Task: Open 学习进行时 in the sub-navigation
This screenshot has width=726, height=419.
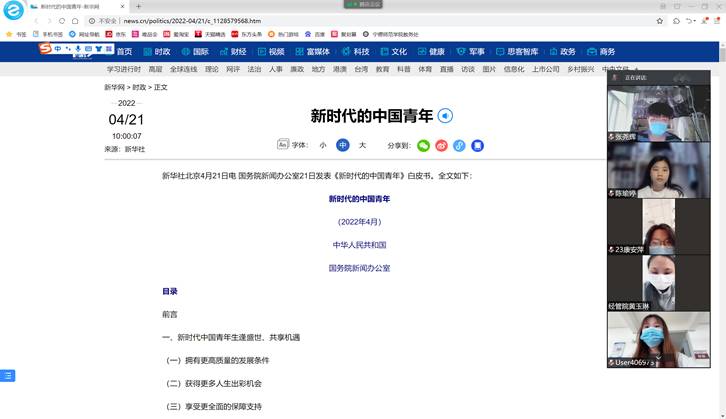Action: click(x=124, y=70)
